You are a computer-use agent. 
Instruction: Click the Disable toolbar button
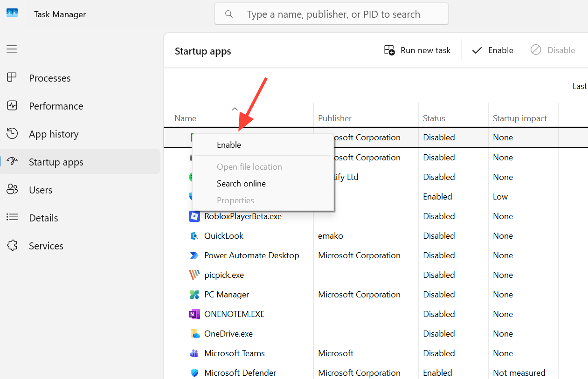click(x=553, y=50)
